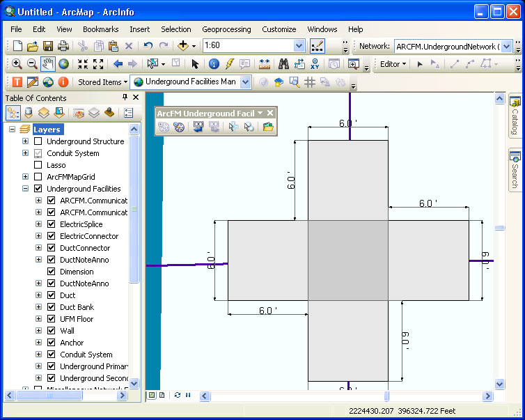Uncheck the Wall layer

(52, 331)
